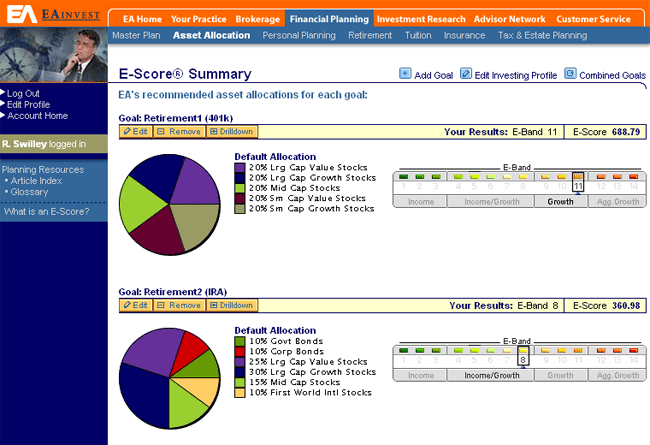The width and height of the screenshot is (650, 445).
Task: Click the Edit Investing Profile pencil icon
Action: coord(466,74)
